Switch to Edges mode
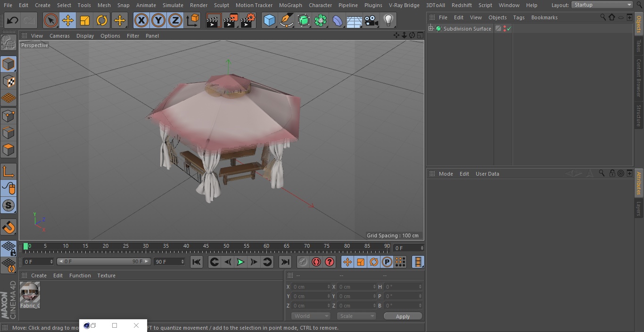Screen dimensions: 644x332 pyautogui.click(x=8, y=133)
